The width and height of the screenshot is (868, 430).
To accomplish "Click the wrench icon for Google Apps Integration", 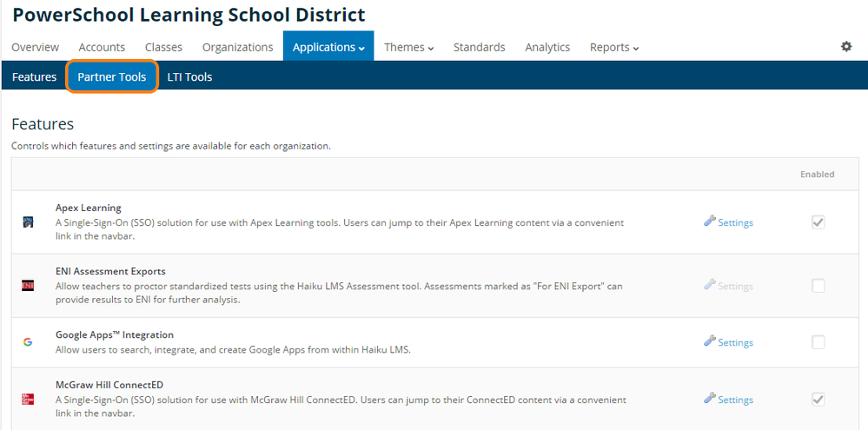I will 710,341.
